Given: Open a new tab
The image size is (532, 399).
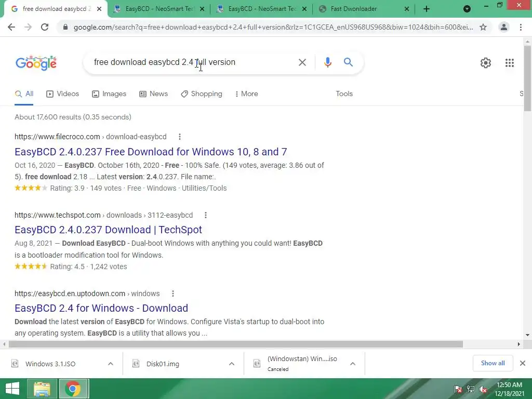Looking at the screenshot, I should click(427, 9).
